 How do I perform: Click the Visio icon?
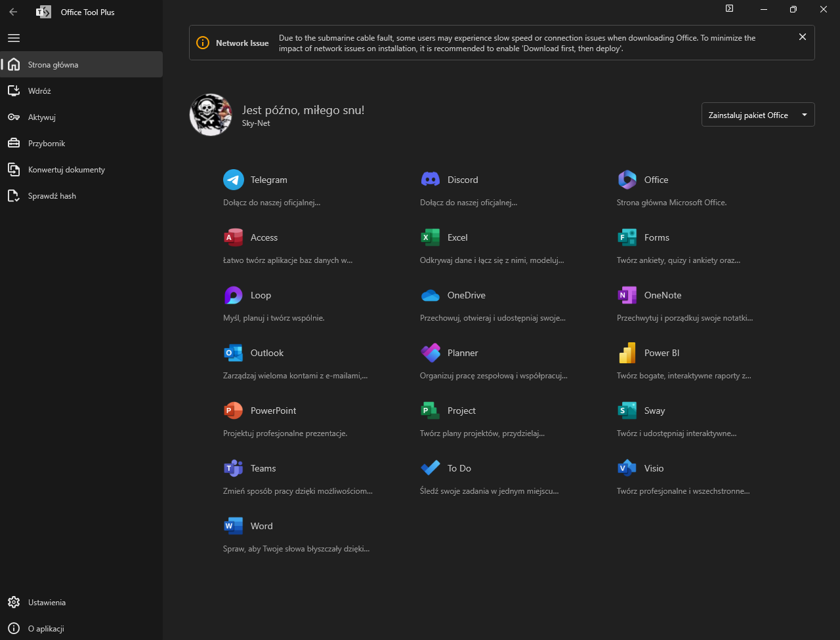click(x=627, y=468)
